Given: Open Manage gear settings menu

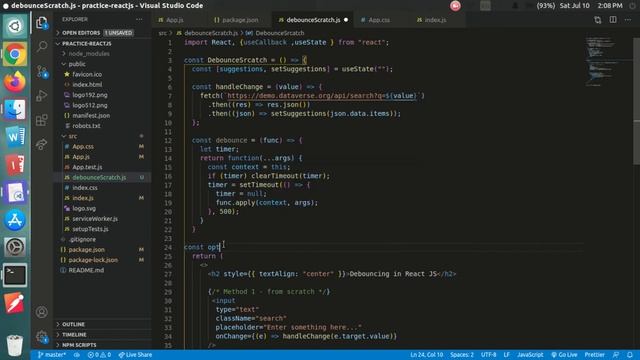Looking at the screenshot, I should tap(42, 337).
